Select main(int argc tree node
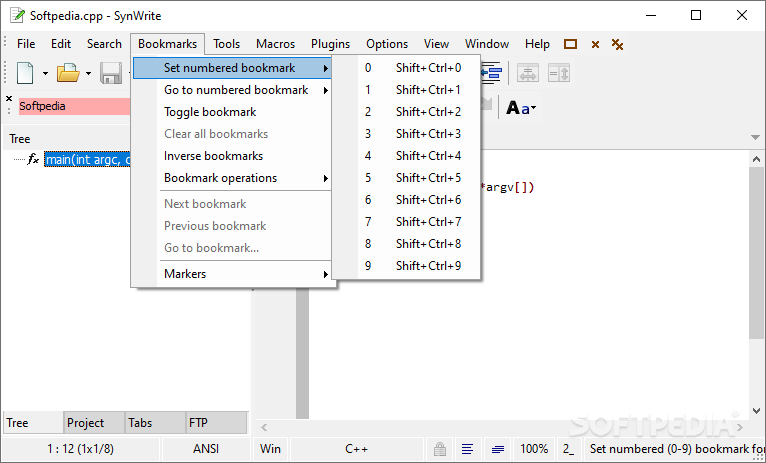 pyautogui.click(x=88, y=159)
